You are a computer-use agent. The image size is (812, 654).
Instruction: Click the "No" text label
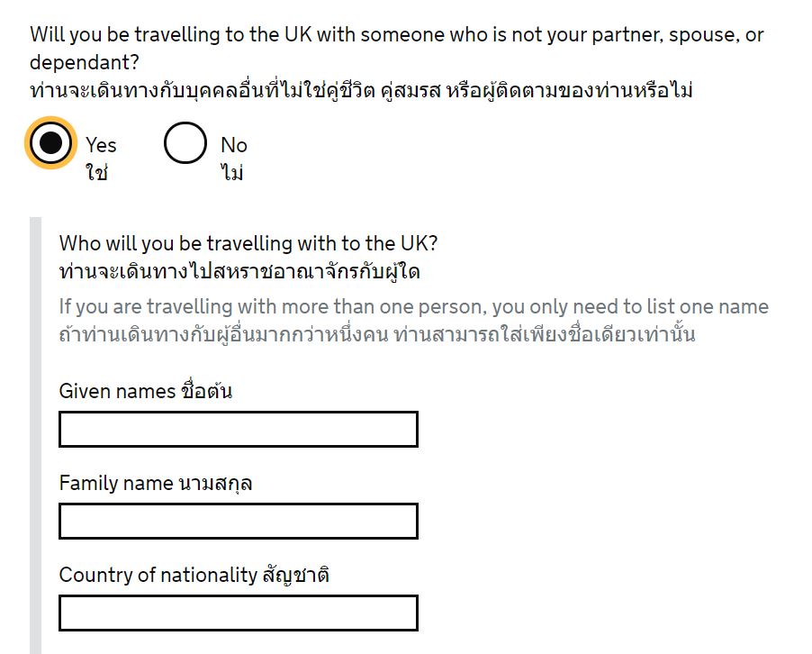click(234, 145)
